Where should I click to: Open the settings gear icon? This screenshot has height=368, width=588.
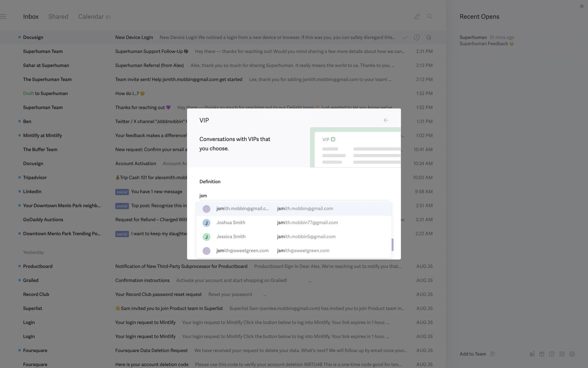(572, 354)
